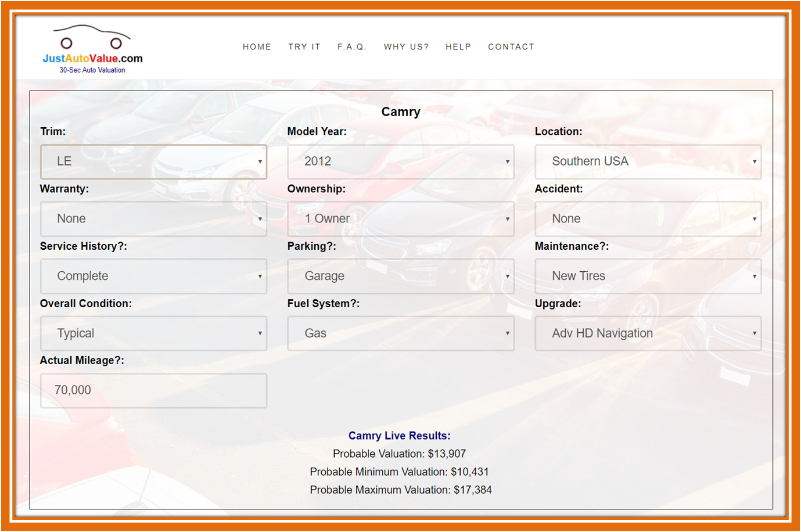
Task: Open the Service History dropdown showing Complete
Action: point(153,276)
